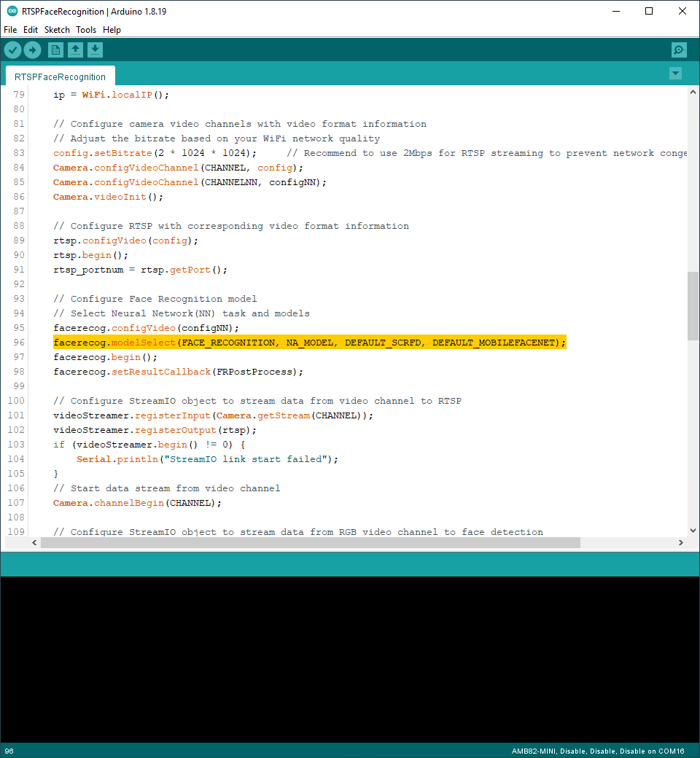This screenshot has height=758, width=700.
Task: Open the Help menu
Action: tap(112, 30)
